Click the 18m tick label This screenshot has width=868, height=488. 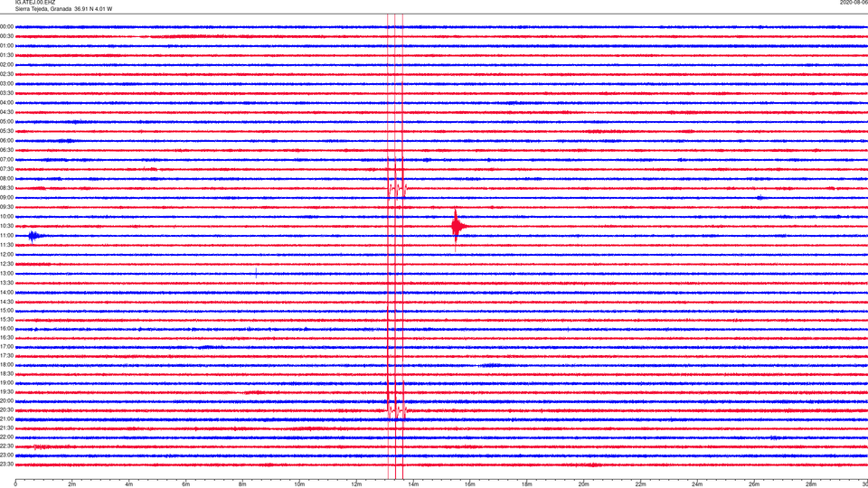527,484
